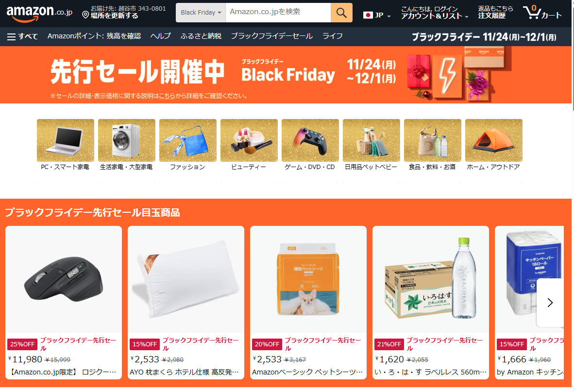574x392 pixels.
Task: Open the hamburger すべて menu
Action: pos(23,36)
